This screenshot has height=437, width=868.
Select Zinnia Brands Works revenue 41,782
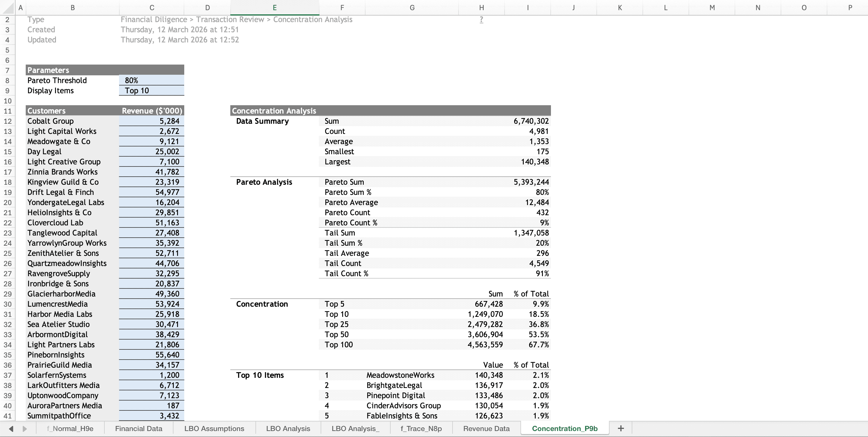coord(152,172)
